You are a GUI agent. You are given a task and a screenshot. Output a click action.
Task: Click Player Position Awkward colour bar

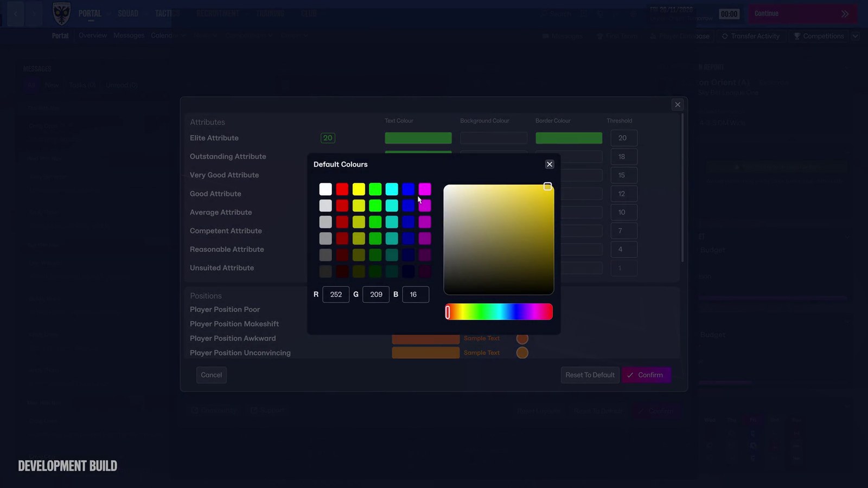point(426,338)
